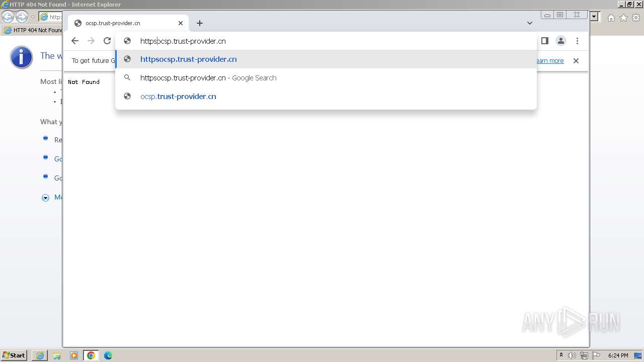Open the network tray icon
The image size is (644, 362).
click(x=584, y=355)
